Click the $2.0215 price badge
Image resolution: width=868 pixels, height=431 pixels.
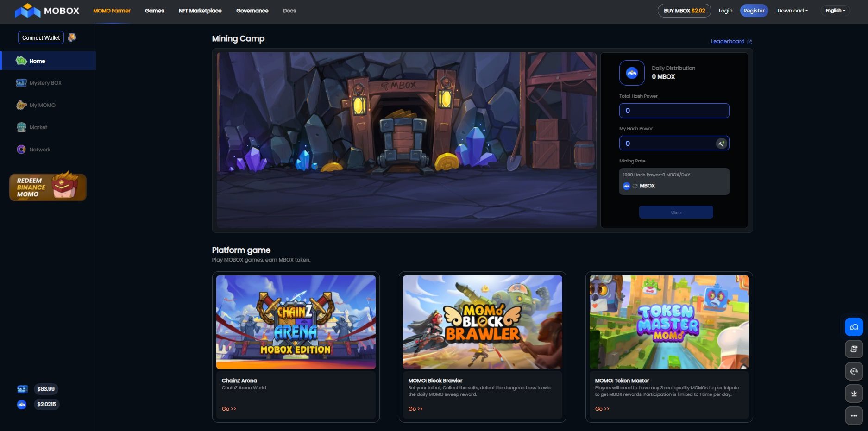tap(46, 404)
